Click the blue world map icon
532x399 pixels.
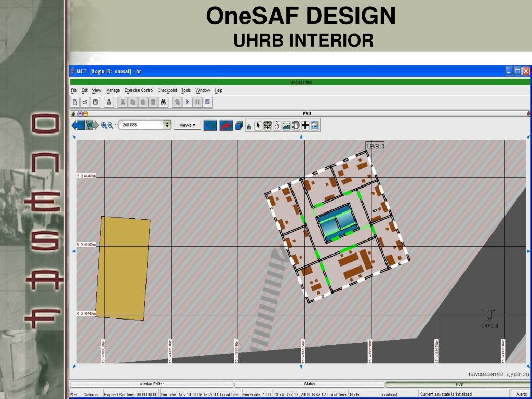tap(210, 125)
